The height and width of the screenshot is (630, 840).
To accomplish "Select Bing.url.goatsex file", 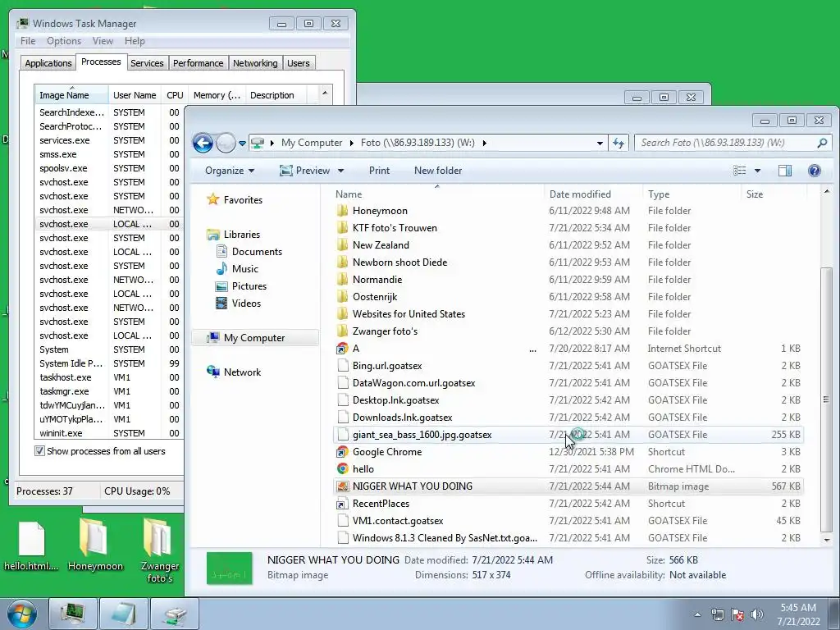I will tap(387, 365).
